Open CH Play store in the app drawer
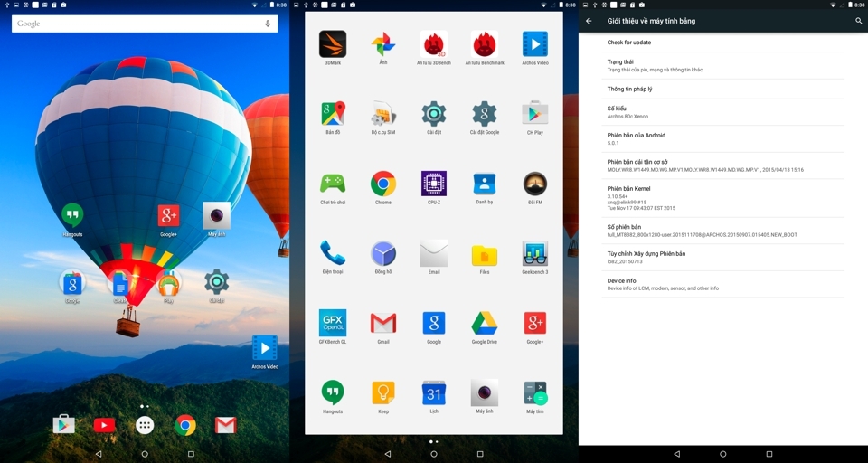 535,114
